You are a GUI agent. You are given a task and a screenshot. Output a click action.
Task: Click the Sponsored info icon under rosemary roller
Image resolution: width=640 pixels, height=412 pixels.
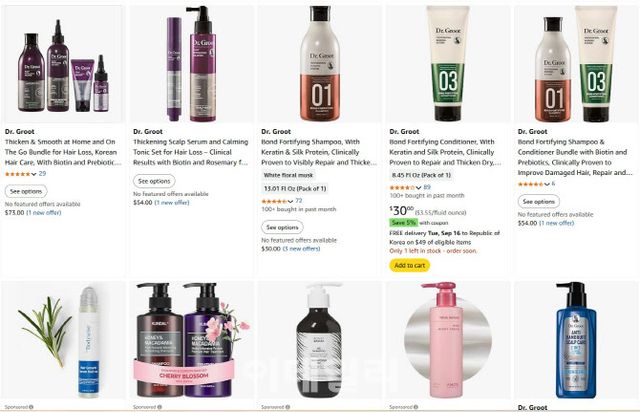[x=31, y=407]
